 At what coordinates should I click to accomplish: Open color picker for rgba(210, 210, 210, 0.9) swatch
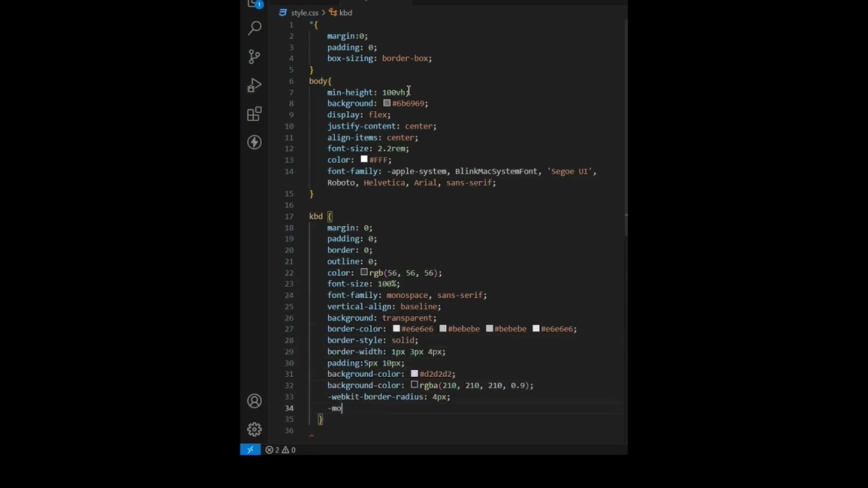click(414, 385)
